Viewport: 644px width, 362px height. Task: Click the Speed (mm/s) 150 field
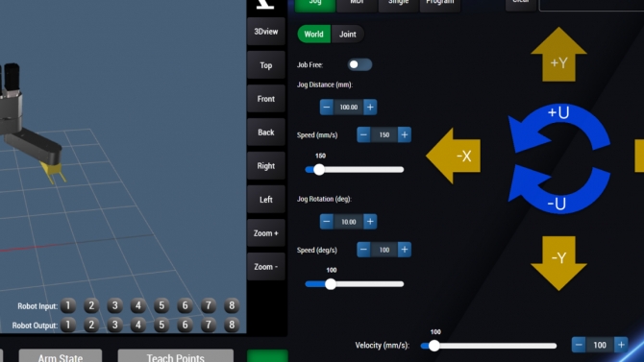point(384,134)
